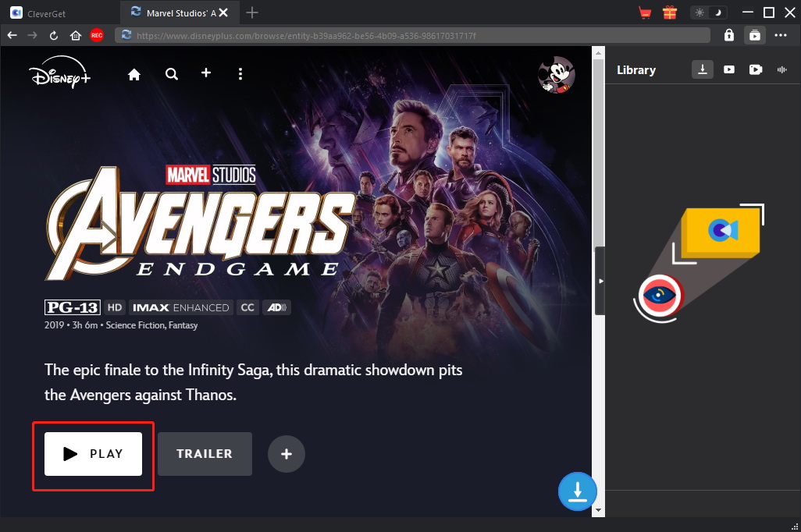The image size is (801, 532).
Task: Switch to the CleverGet tab
Action: (59, 12)
